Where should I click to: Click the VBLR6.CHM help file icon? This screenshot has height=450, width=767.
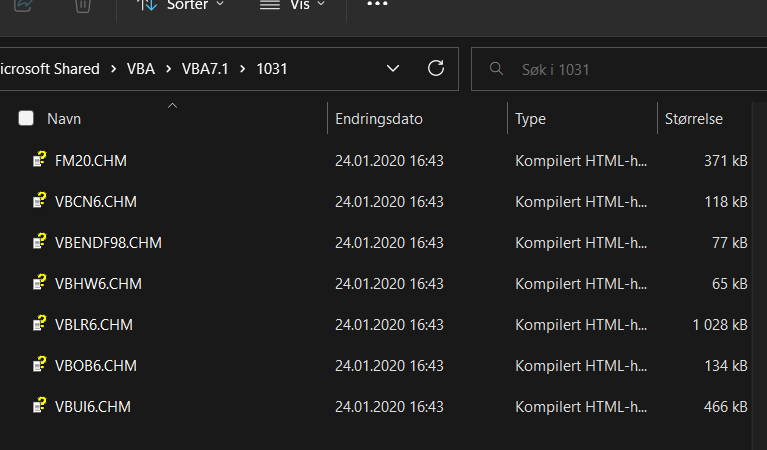pos(39,323)
